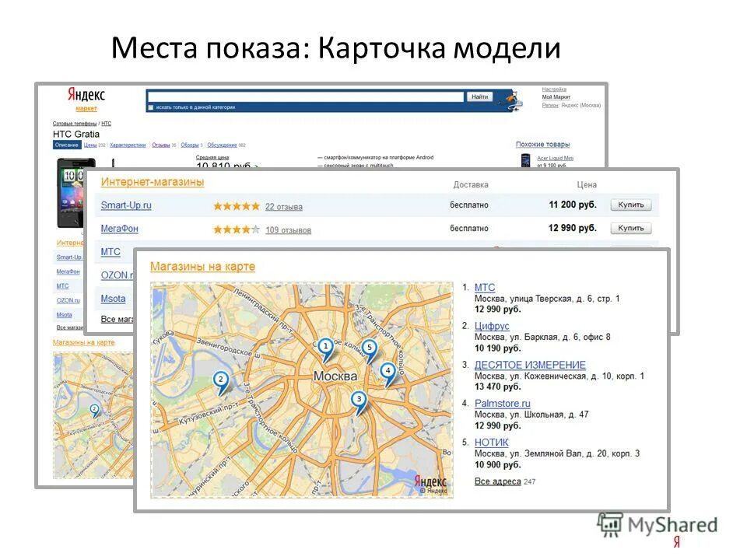Image resolution: width=747 pixels, height=560 pixels.
Task: Click map marker 5 on the large map
Action: click(x=370, y=347)
